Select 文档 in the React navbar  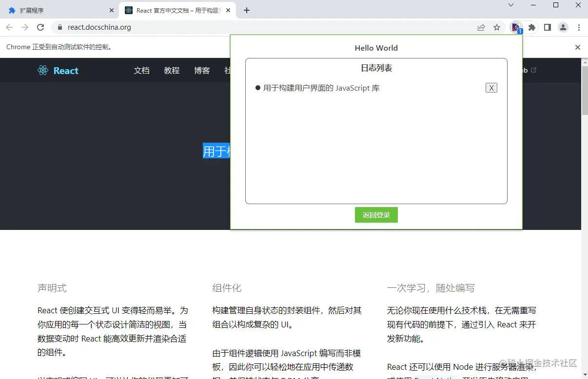click(142, 70)
